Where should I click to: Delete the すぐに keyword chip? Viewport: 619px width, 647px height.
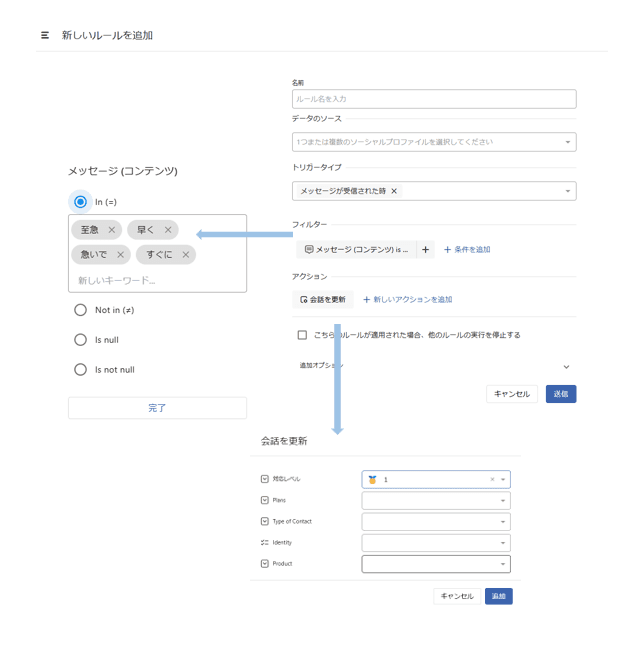click(186, 255)
